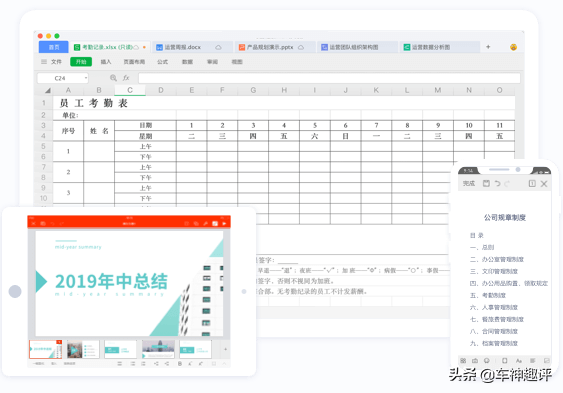The image size is (563, 393).
Task: Select the 页面布局 ribbon tab
Action: 134,62
